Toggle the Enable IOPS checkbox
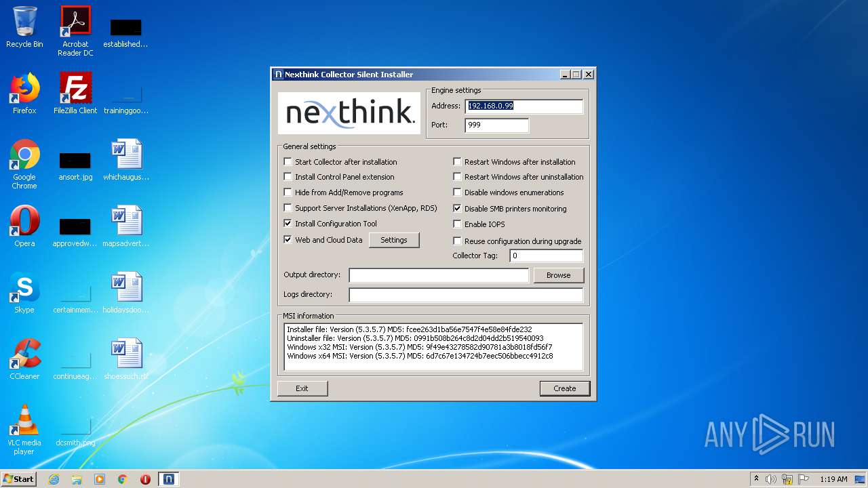Viewport: 868px width, 488px height. (458, 224)
